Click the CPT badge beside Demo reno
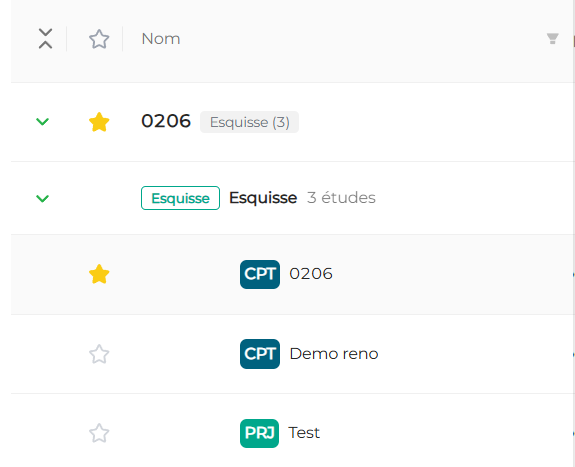 pyautogui.click(x=260, y=354)
